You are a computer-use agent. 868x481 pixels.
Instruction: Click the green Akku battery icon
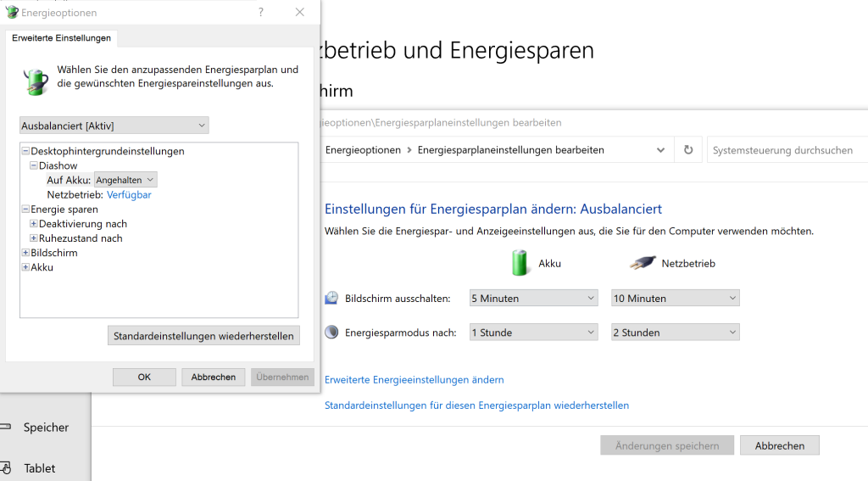(x=520, y=263)
